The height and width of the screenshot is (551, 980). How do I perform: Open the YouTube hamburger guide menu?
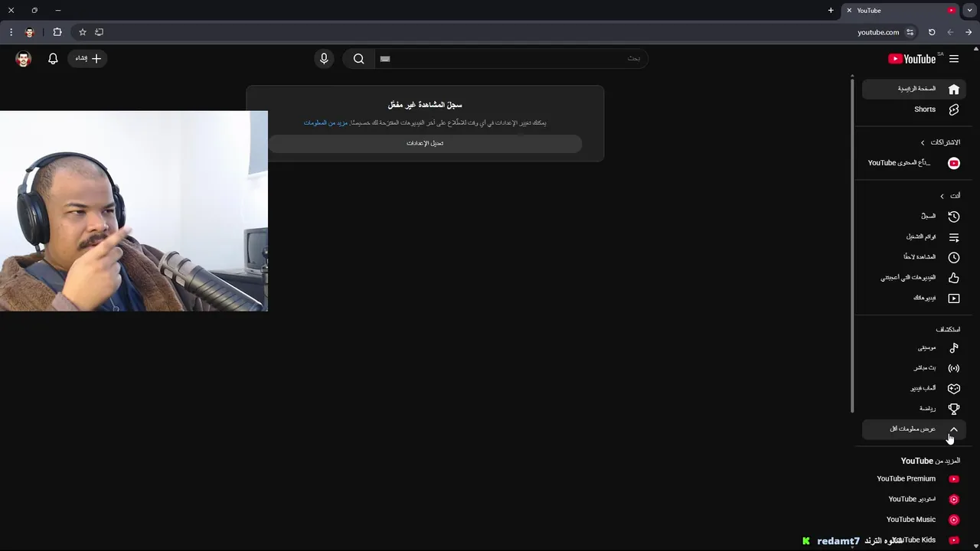click(x=954, y=59)
